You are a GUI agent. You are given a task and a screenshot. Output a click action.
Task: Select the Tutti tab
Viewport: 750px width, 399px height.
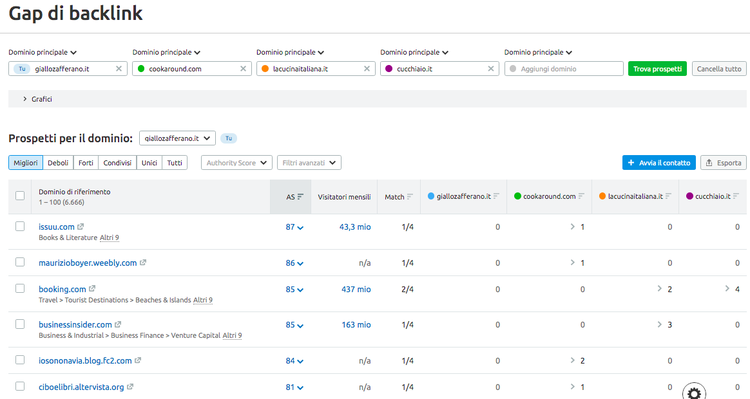click(x=175, y=163)
